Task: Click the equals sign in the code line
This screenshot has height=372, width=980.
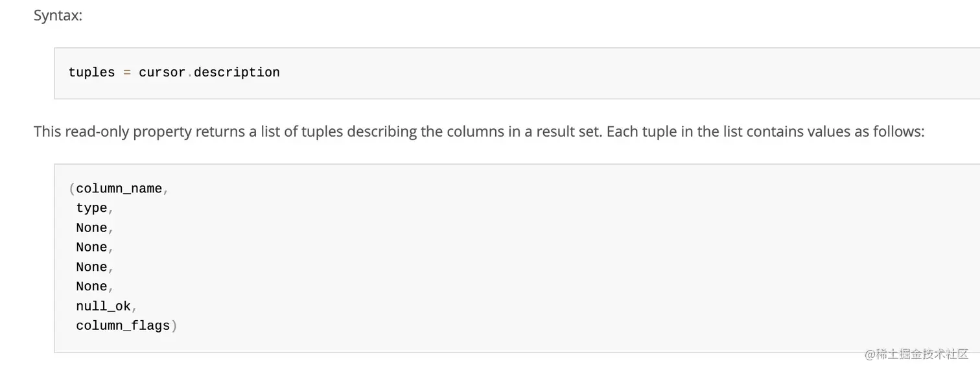Action: point(127,73)
